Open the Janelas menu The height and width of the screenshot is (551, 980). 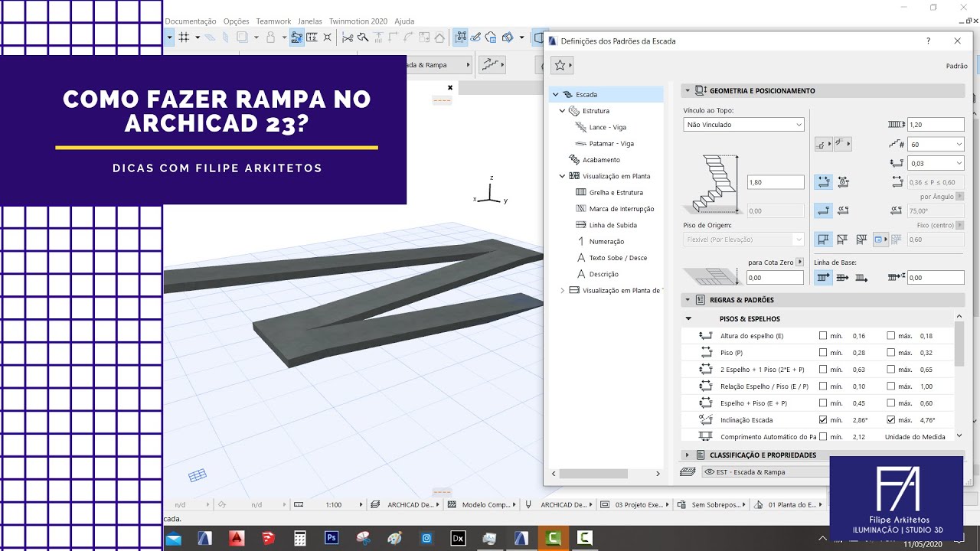pos(310,21)
